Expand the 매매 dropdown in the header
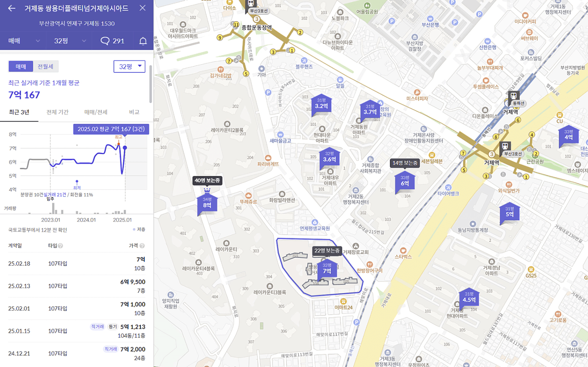Image resolution: width=588 pixels, height=367 pixels. point(24,41)
